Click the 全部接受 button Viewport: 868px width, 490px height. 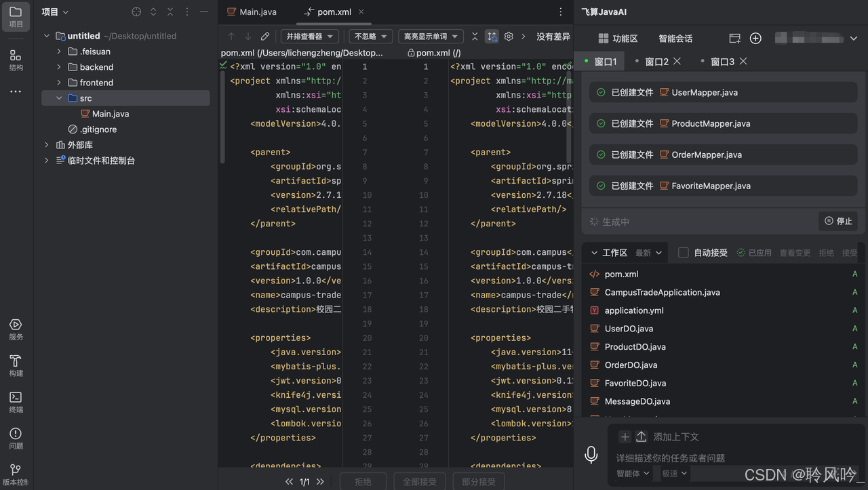[x=420, y=482]
